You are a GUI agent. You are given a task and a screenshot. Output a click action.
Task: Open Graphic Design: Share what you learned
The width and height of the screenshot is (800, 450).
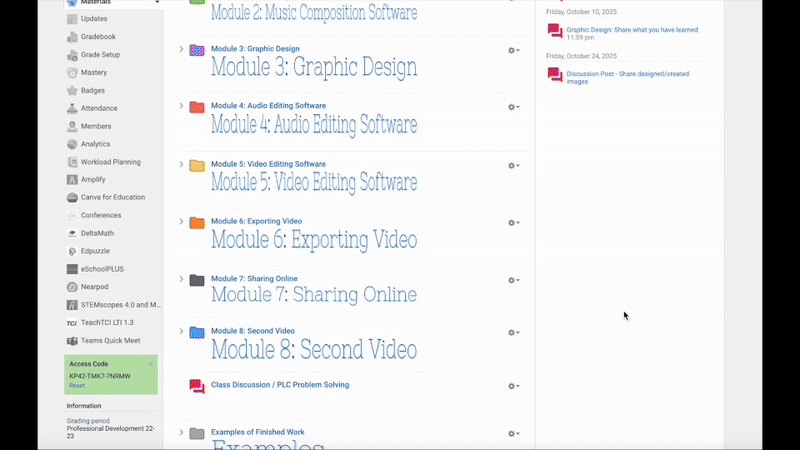tap(632, 30)
